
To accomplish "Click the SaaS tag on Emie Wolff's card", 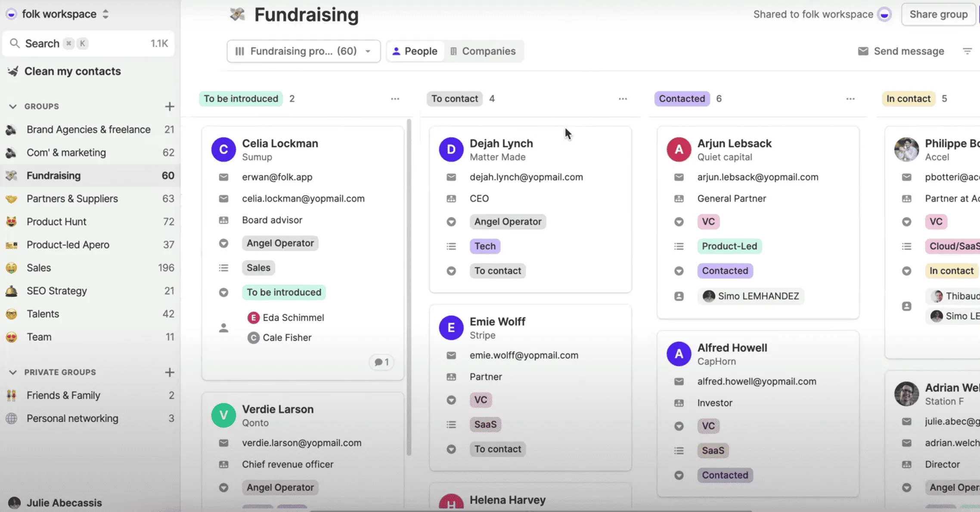I will coord(485,425).
